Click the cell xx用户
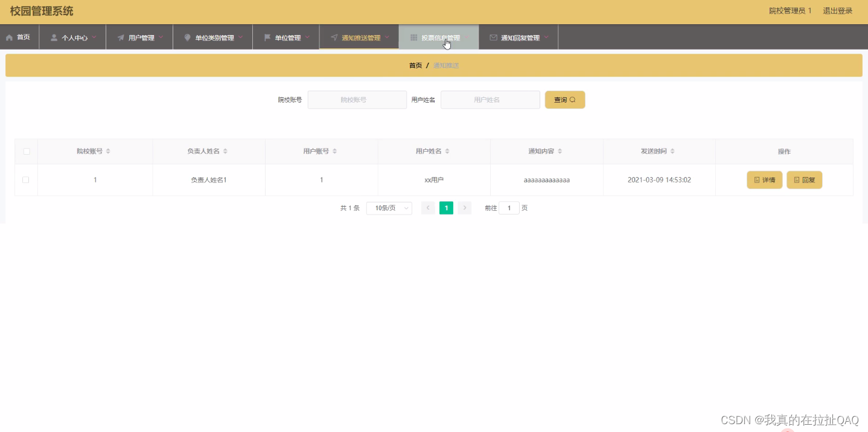Screen dimensions: 868x432 434,180
